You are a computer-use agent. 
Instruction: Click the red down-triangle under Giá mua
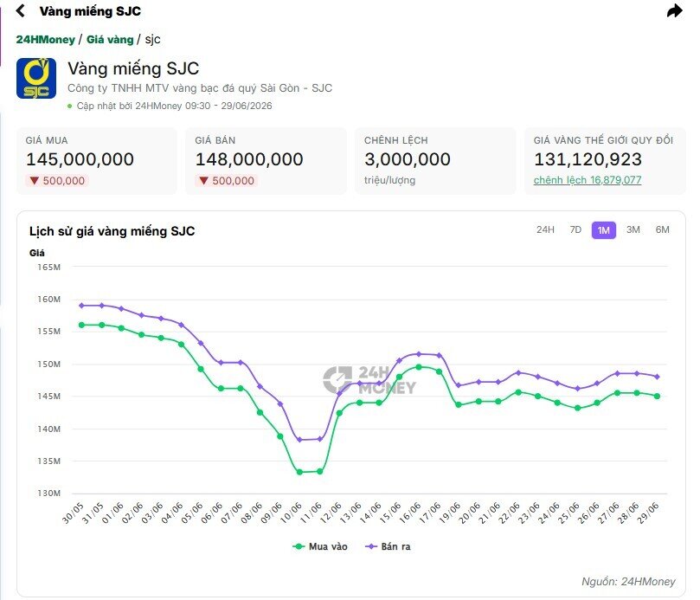[35, 180]
